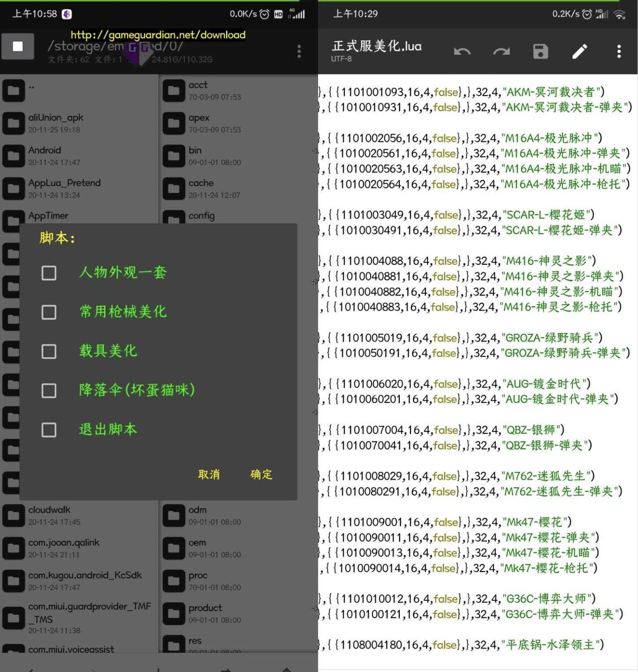The image size is (638, 672).
Task: Place cursor on the QBZ-银狮 code line
Action: coord(441,430)
